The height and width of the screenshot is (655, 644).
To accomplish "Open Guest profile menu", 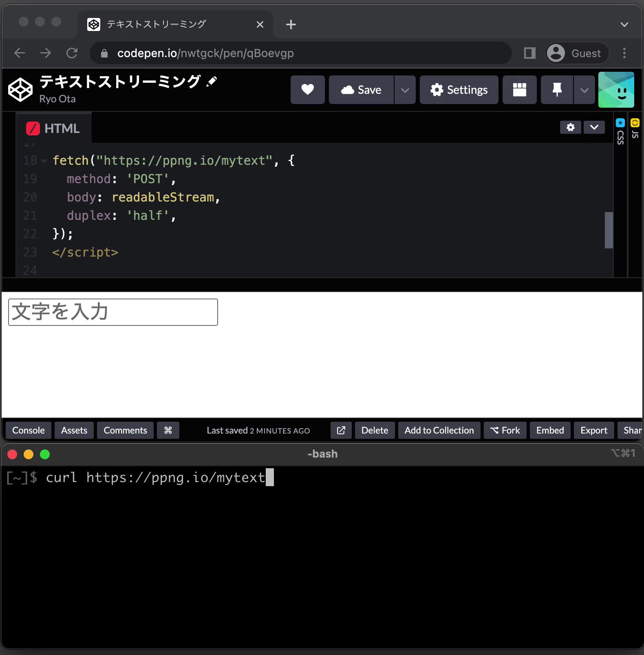I will pos(577,53).
